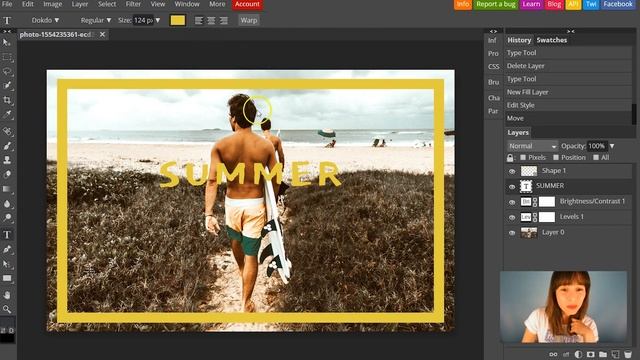Toggle lock All checkbox

tap(596, 158)
